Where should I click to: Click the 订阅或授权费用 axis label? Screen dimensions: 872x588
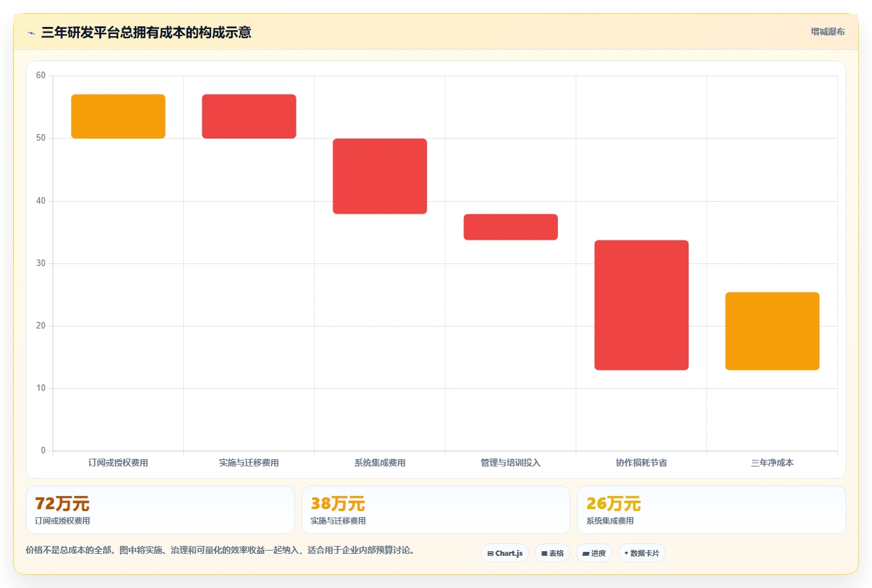(118, 463)
